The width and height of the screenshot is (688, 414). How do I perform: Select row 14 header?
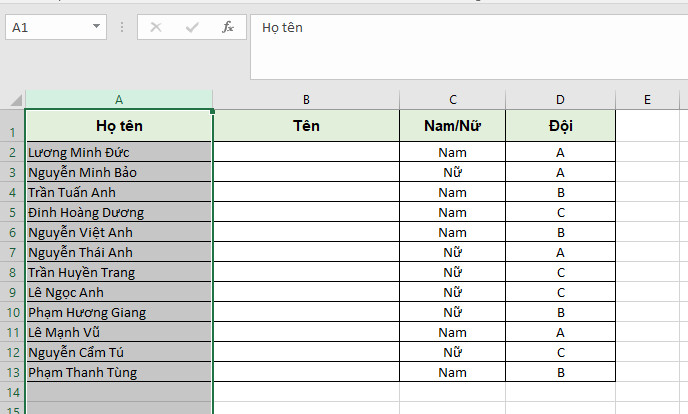coord(12,392)
